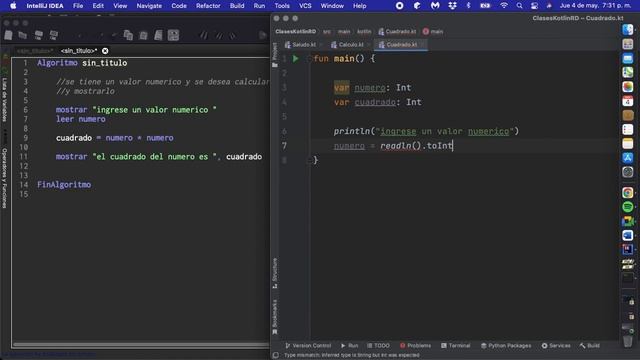Open Spotlight search in menu bar
Viewport: 640px width, 360px height.
519,6
